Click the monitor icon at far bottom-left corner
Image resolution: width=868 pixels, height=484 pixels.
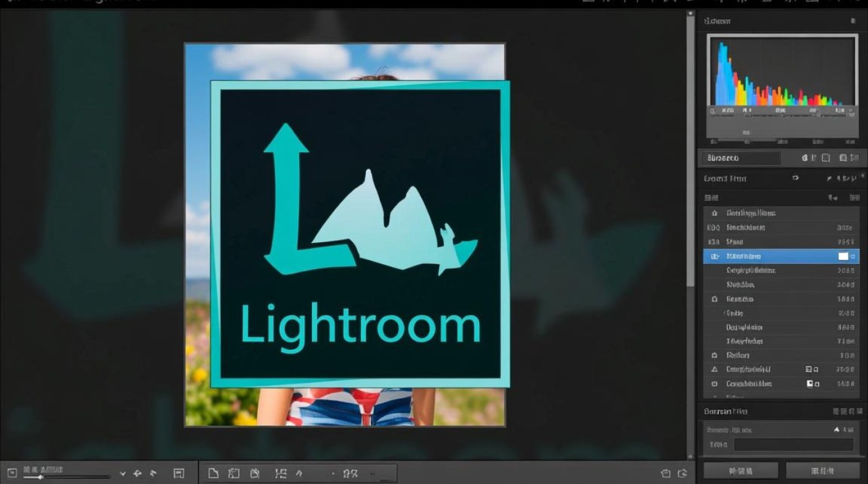(x=12, y=473)
